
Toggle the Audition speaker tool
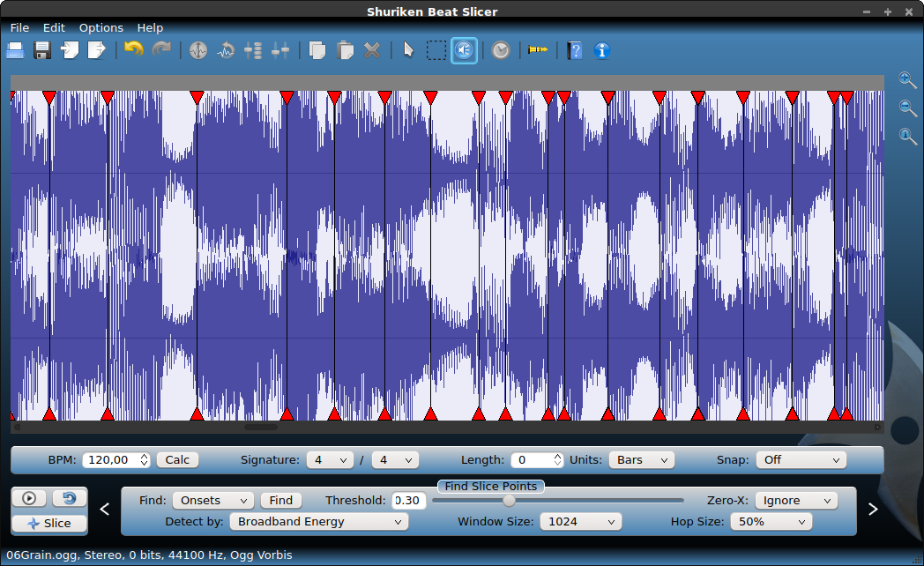point(464,50)
